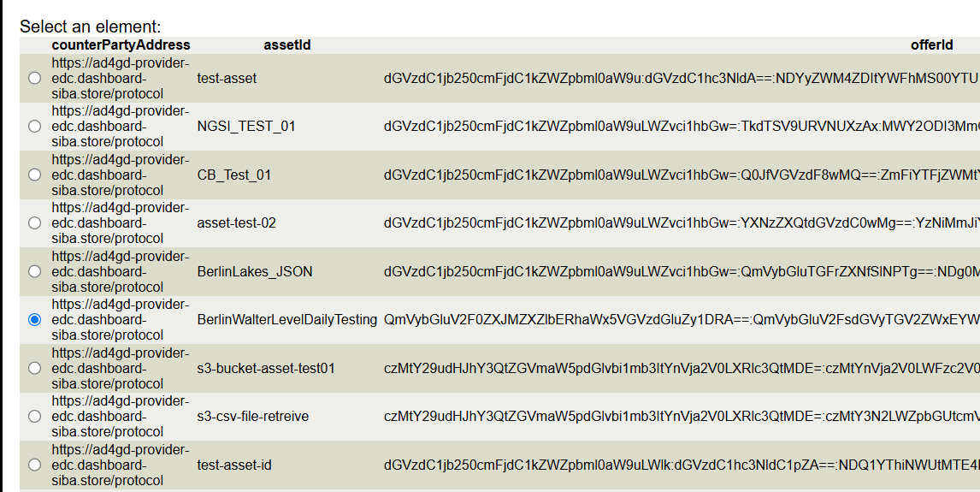Click the counterPartyAddress column header
980x492 pixels.
(x=121, y=44)
